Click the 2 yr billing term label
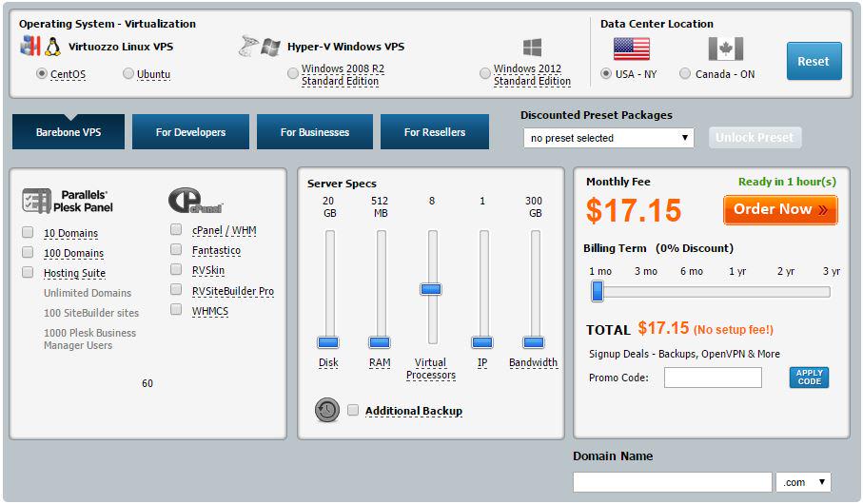Image resolution: width=863 pixels, height=504 pixels. (x=786, y=271)
